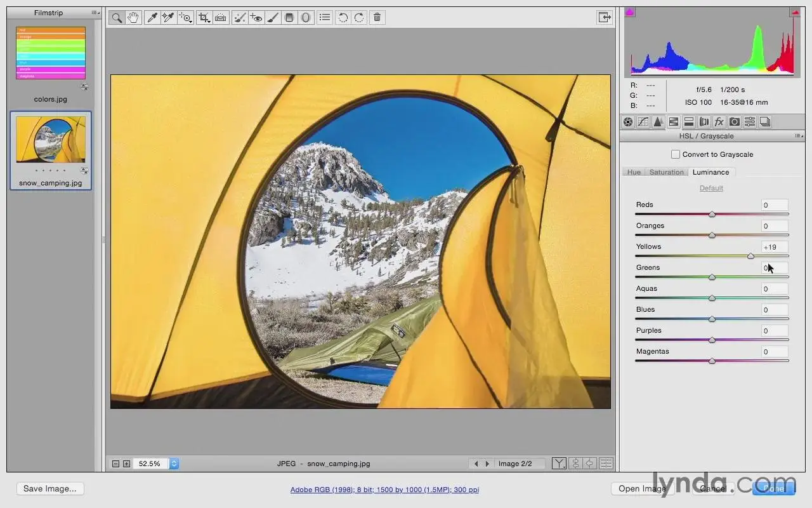Select the Straighten tool
The height and width of the screenshot is (508, 812).
[221, 18]
